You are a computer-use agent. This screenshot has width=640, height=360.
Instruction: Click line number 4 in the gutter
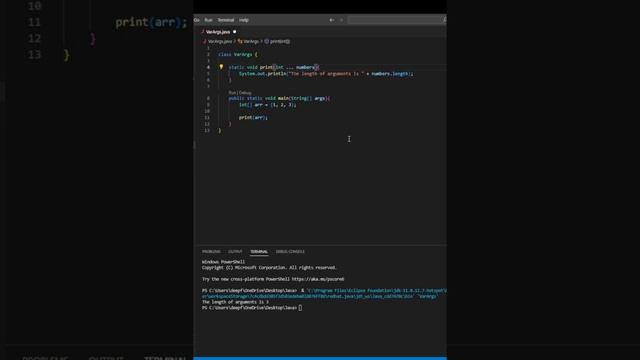pyautogui.click(x=208, y=67)
